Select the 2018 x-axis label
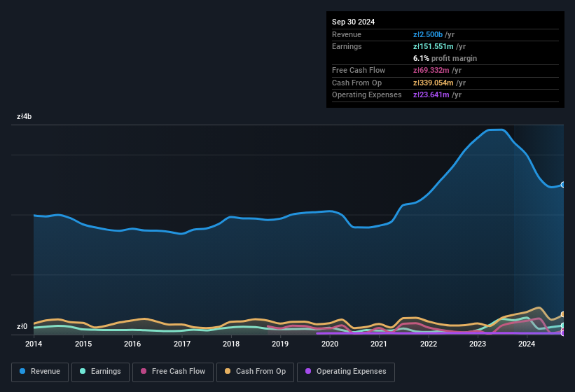This screenshot has height=392, width=575. tap(231, 344)
